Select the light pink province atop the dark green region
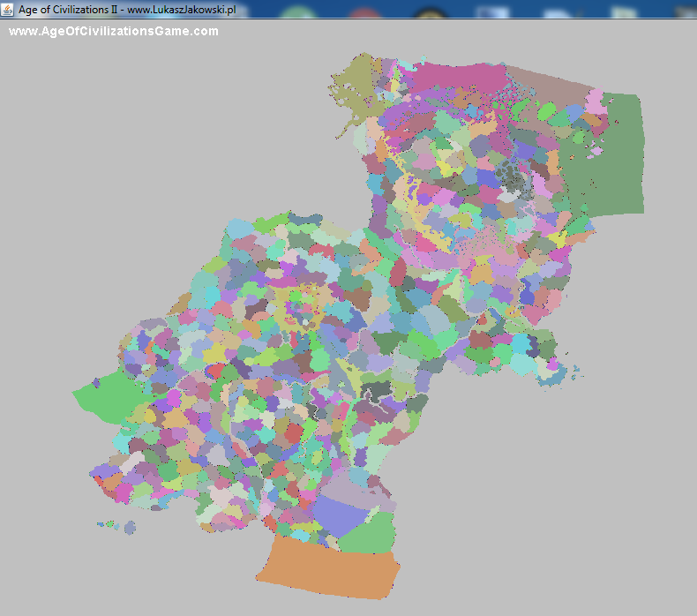The height and width of the screenshot is (616, 697). pos(596,101)
